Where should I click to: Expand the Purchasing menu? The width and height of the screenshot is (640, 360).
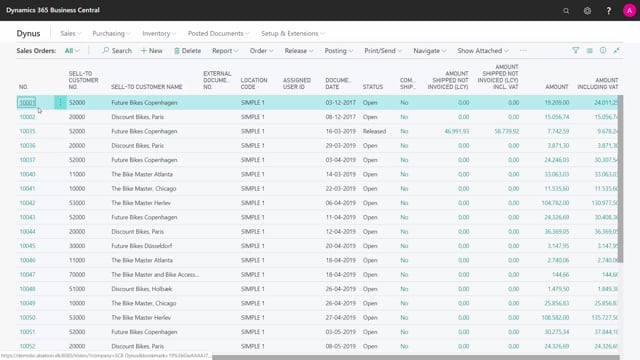pyautogui.click(x=111, y=33)
